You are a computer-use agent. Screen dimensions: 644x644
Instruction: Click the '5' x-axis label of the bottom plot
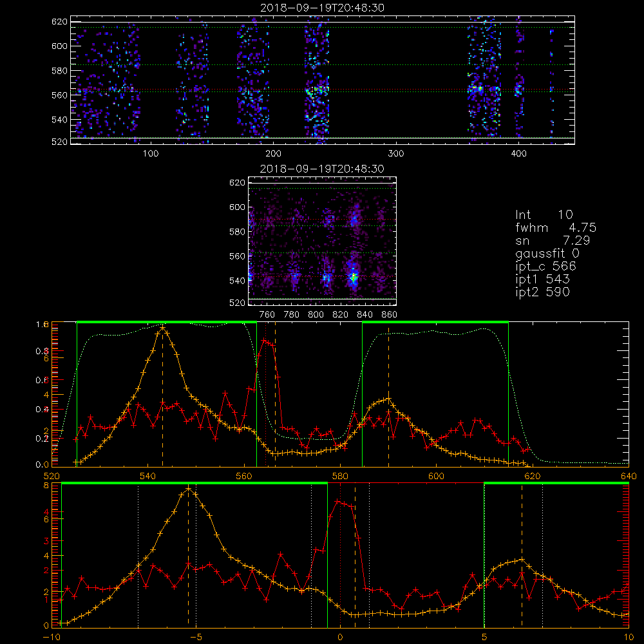(x=484, y=638)
